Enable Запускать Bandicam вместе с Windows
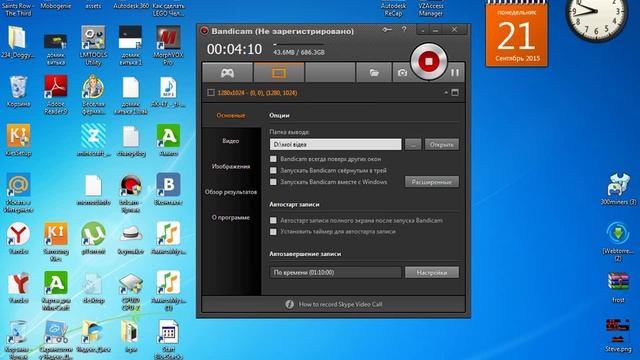 pyautogui.click(x=273, y=182)
